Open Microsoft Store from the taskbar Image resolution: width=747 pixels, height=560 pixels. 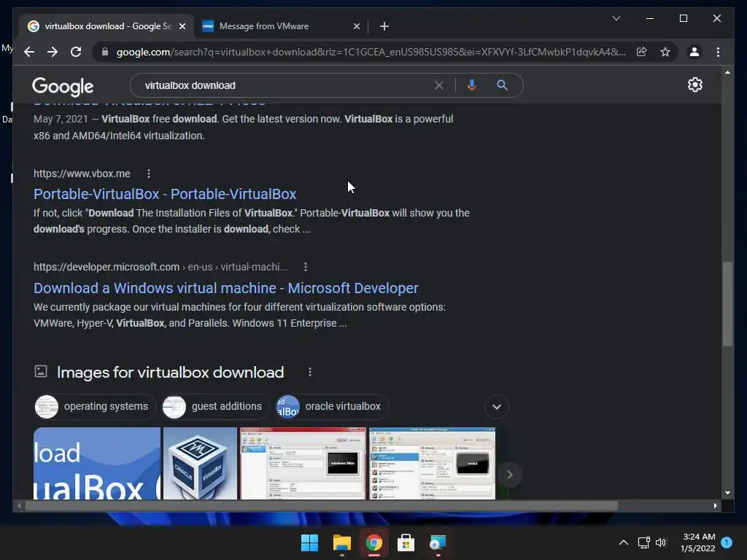[406, 542]
